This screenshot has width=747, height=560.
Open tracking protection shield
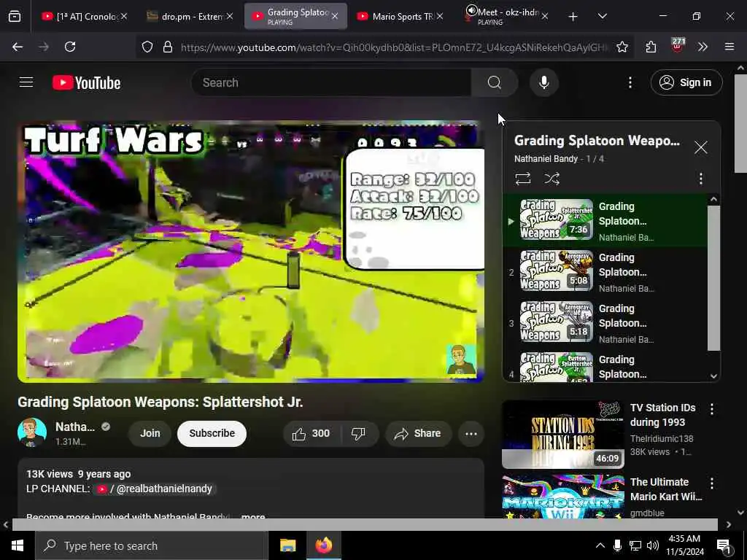click(x=147, y=47)
